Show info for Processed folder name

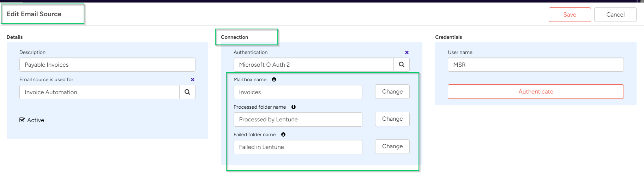(x=293, y=107)
